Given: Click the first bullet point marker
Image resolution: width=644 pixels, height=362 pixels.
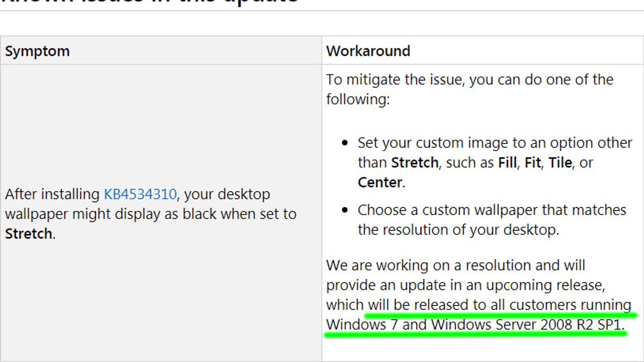Looking at the screenshot, I should (345, 143).
